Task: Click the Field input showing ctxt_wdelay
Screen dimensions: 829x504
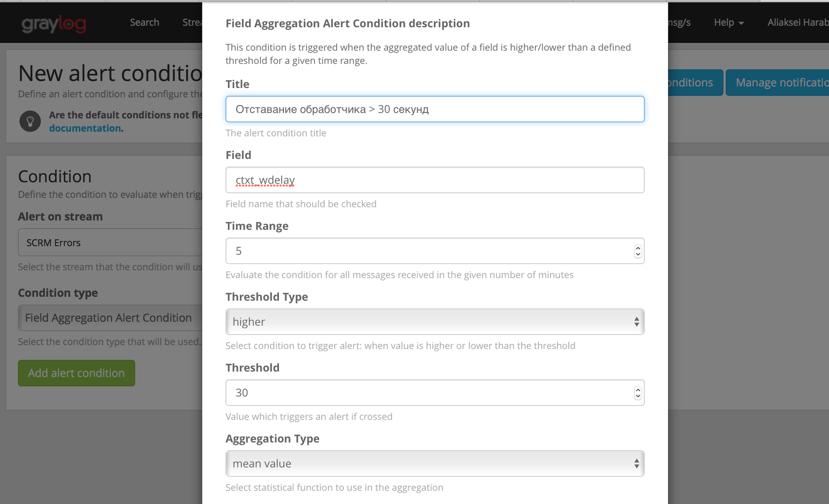Action: 435,180
